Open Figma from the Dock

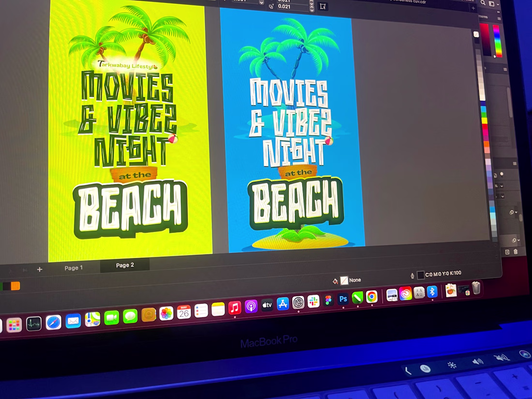coord(328,300)
